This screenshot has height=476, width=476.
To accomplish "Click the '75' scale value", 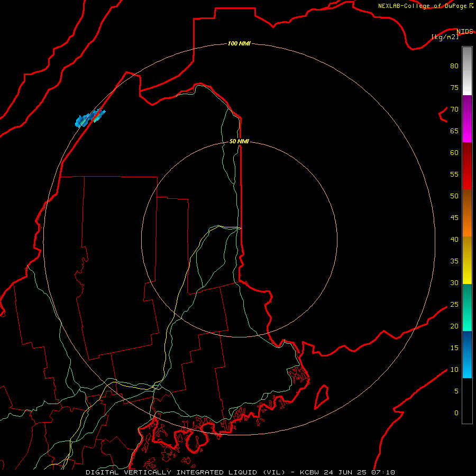I will click(x=454, y=87).
